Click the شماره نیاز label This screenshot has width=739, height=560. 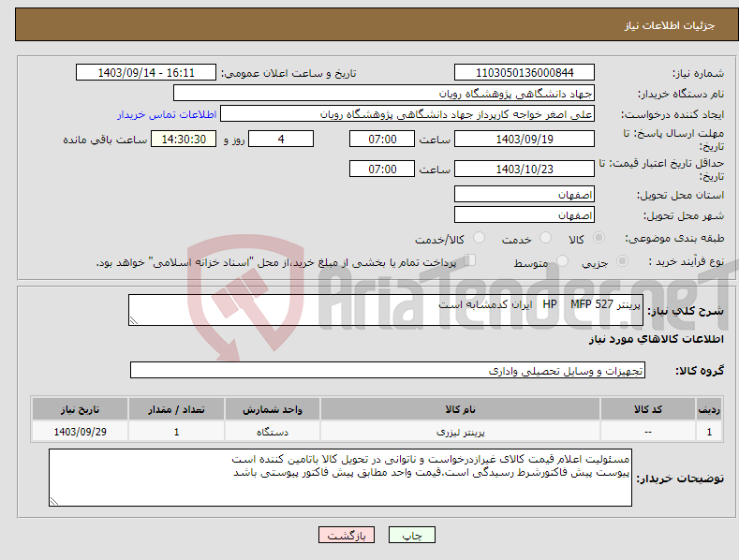pyautogui.click(x=698, y=73)
